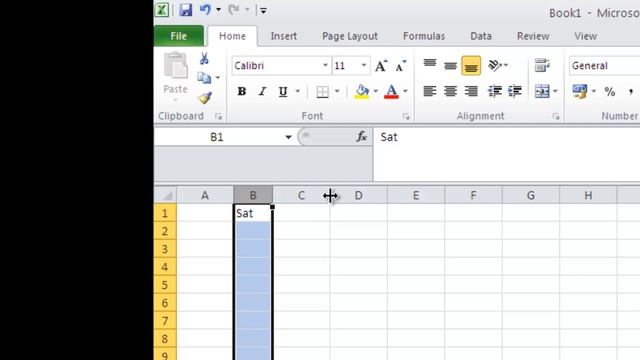The height and width of the screenshot is (360, 640).
Task: Select Align Text Left icon
Action: (430, 91)
